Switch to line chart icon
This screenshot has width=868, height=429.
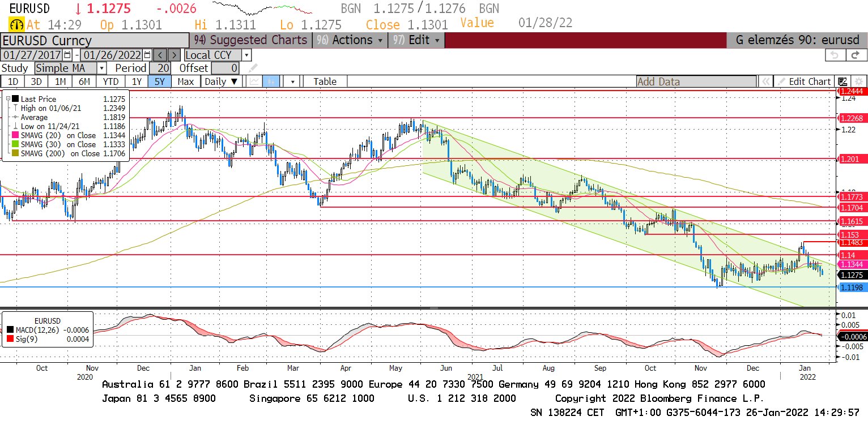(x=254, y=81)
